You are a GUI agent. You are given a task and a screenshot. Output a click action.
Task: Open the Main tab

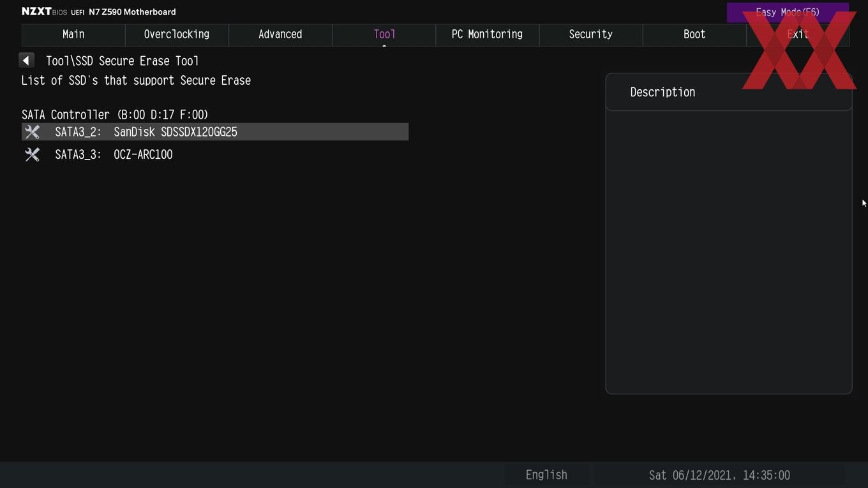click(x=73, y=34)
